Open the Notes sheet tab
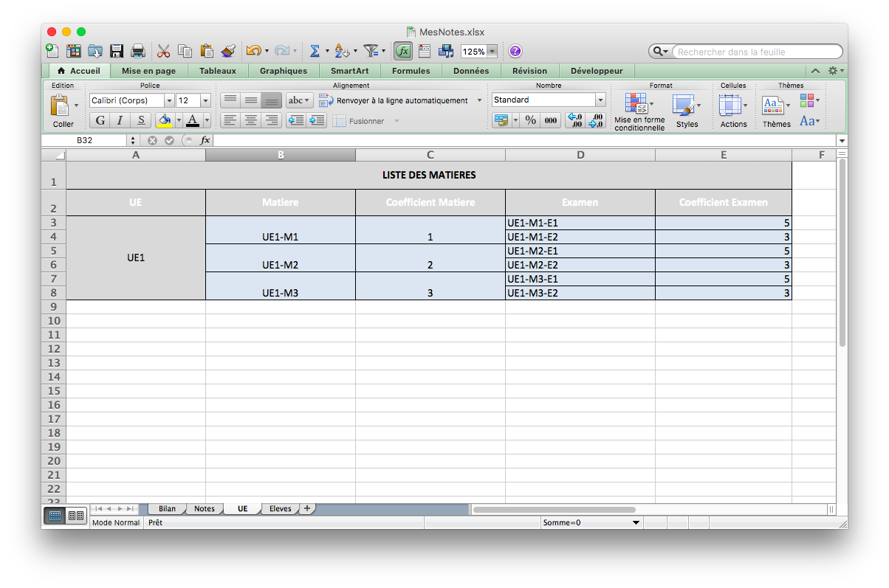 click(x=204, y=508)
